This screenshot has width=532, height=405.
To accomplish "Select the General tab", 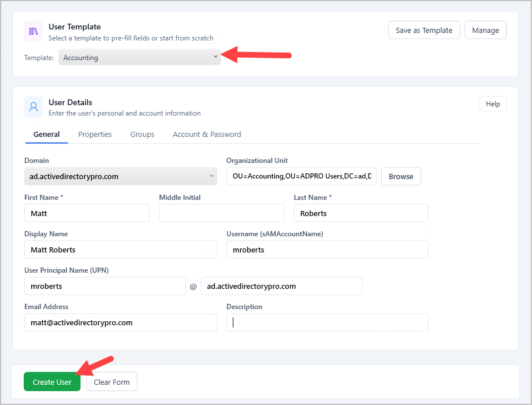I will (46, 134).
